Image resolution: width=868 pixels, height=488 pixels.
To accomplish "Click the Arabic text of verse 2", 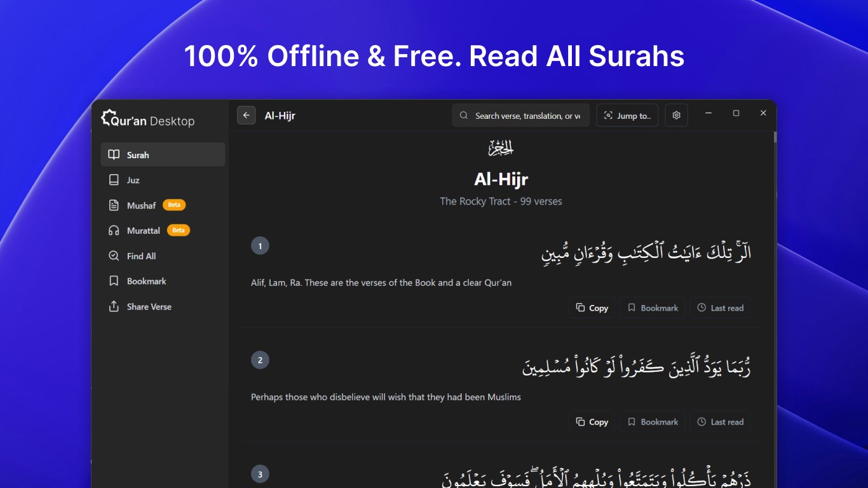I will coord(637,366).
